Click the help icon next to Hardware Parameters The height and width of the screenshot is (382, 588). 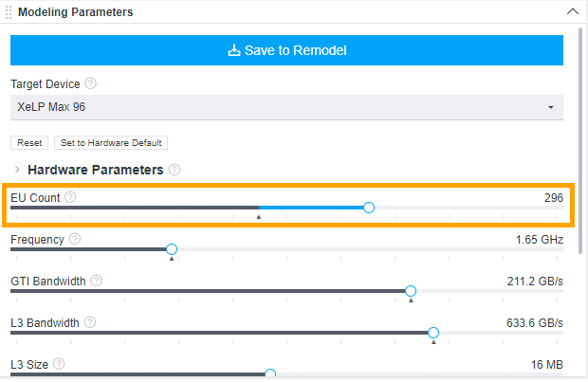click(175, 170)
